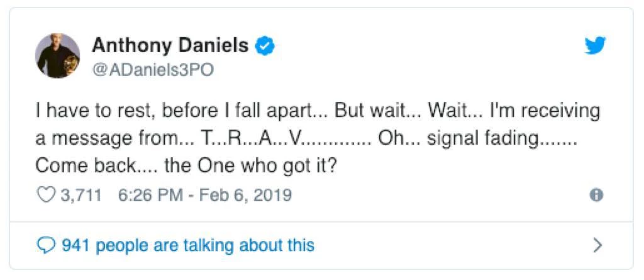Open '941 people are talking about this'

coord(187,245)
